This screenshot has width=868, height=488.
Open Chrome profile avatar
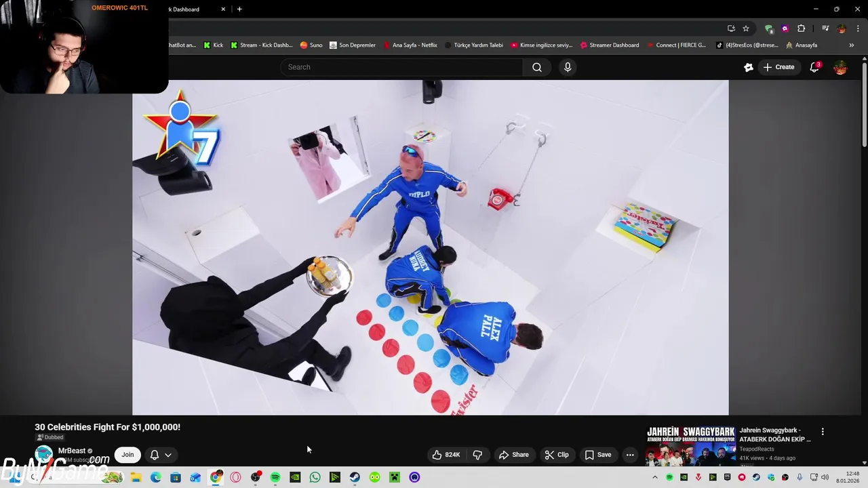[842, 28]
